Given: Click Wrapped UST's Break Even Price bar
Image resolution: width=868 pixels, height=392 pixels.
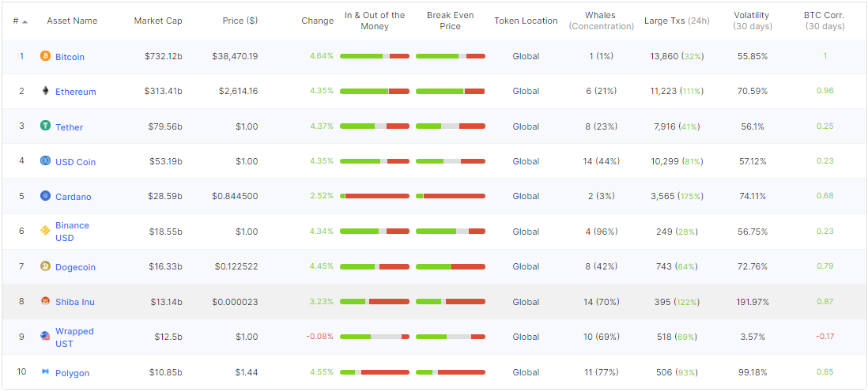Looking at the screenshot, I should tap(451, 337).
